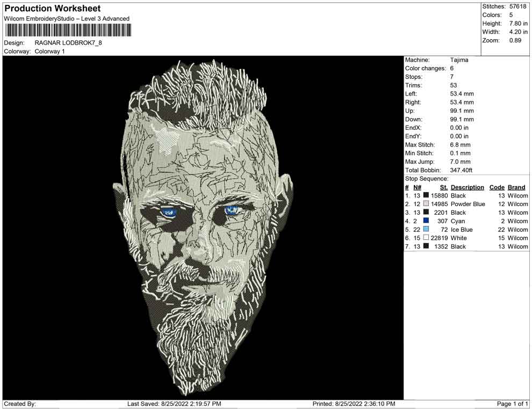The image size is (532, 409).
Task: Click the Page 1 of 1 footer text
Action: coord(513,404)
